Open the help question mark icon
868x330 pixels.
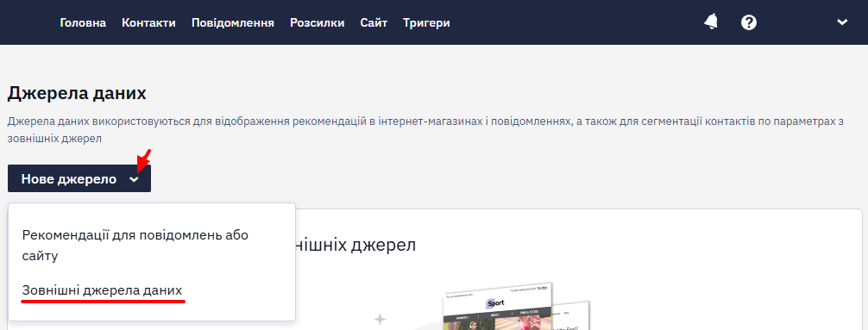click(749, 22)
